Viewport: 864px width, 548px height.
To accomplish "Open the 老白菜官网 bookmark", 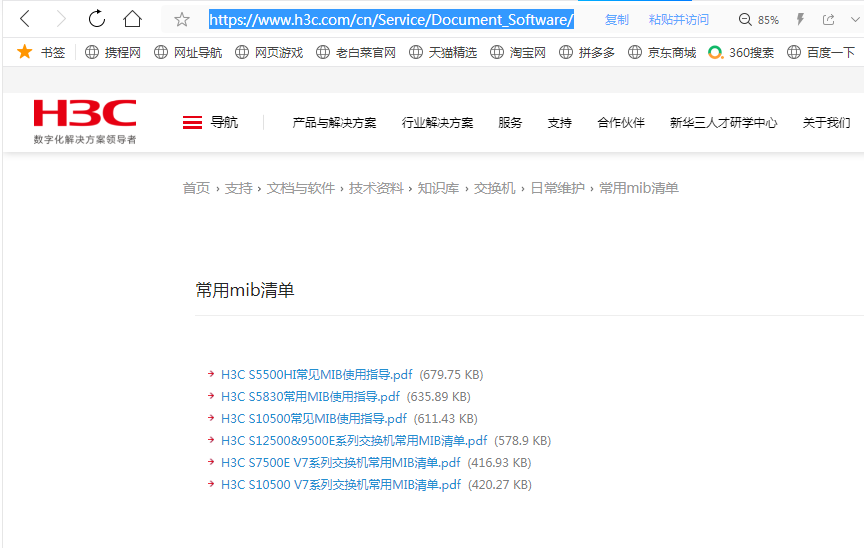I will click(x=356, y=52).
